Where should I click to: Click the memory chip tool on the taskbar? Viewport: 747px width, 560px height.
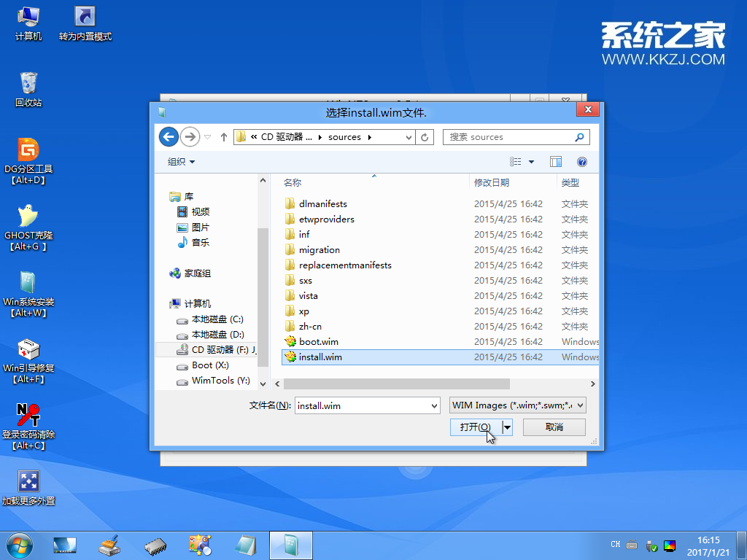tap(155, 545)
